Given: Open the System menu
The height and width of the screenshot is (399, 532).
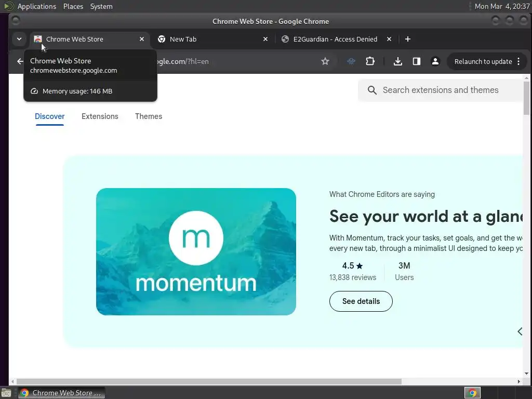Looking at the screenshot, I should coord(101,6).
